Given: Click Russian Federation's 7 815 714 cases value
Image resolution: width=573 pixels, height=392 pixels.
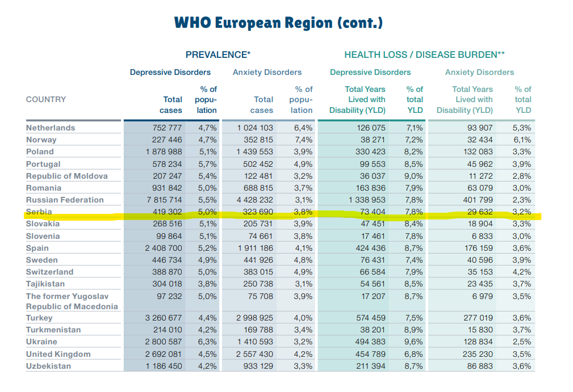Looking at the screenshot, I should point(164,200).
